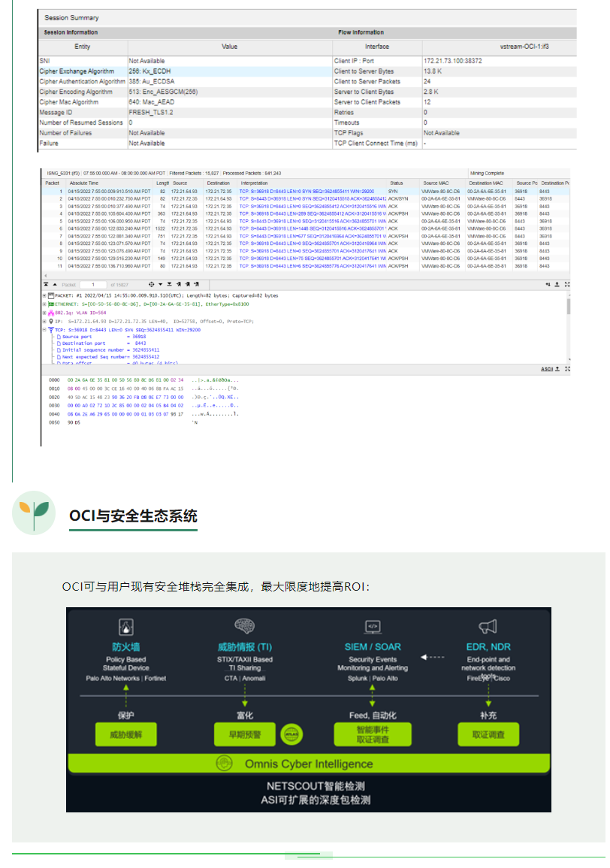Click the vstream-OCI-1:if3 interface value
The image size is (610, 868).
pyautogui.click(x=525, y=47)
